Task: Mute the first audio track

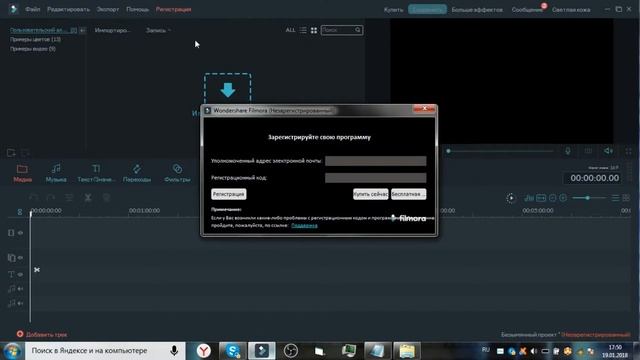Action: 20,289
